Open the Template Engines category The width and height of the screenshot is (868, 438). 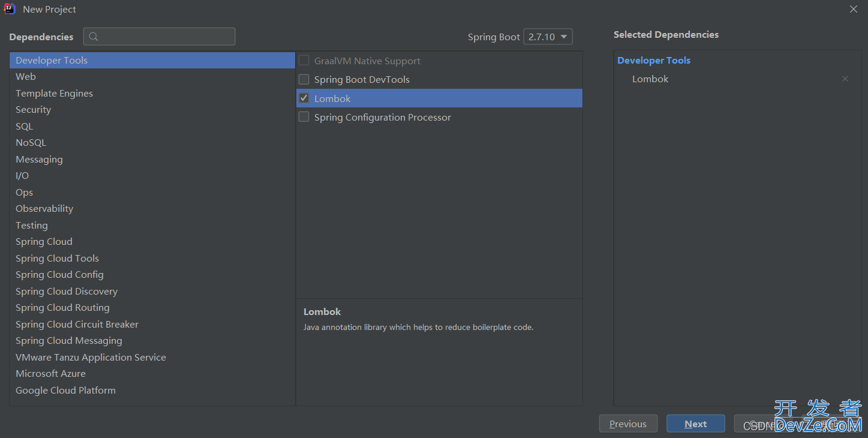tap(55, 94)
